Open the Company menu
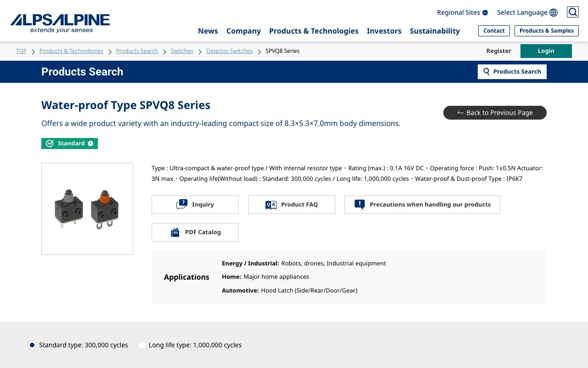The image size is (588, 368). 243,31
